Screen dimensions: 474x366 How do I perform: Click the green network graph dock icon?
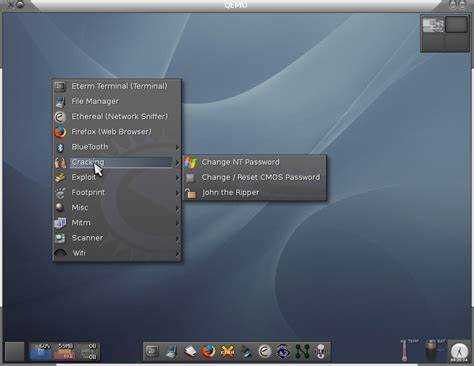302,352
